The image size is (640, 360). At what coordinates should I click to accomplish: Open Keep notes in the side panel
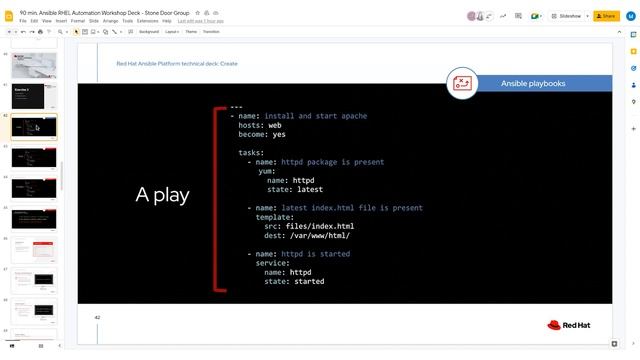pos(633,51)
